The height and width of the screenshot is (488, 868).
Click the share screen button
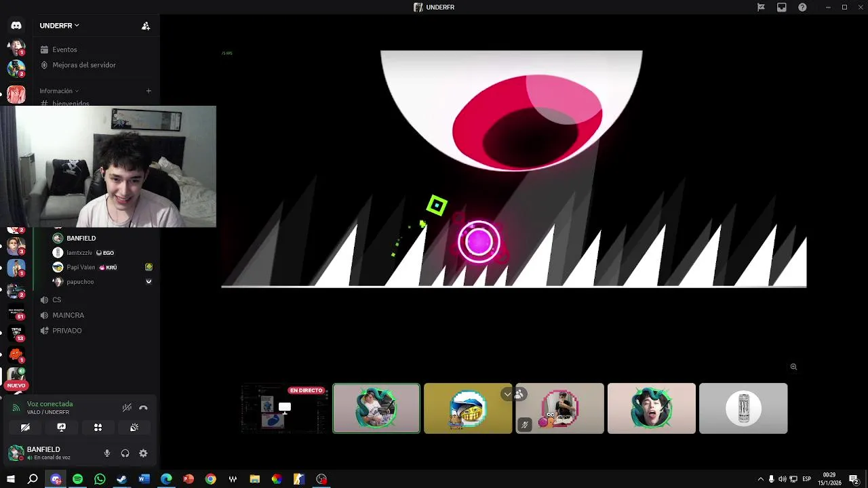pyautogui.click(x=61, y=428)
